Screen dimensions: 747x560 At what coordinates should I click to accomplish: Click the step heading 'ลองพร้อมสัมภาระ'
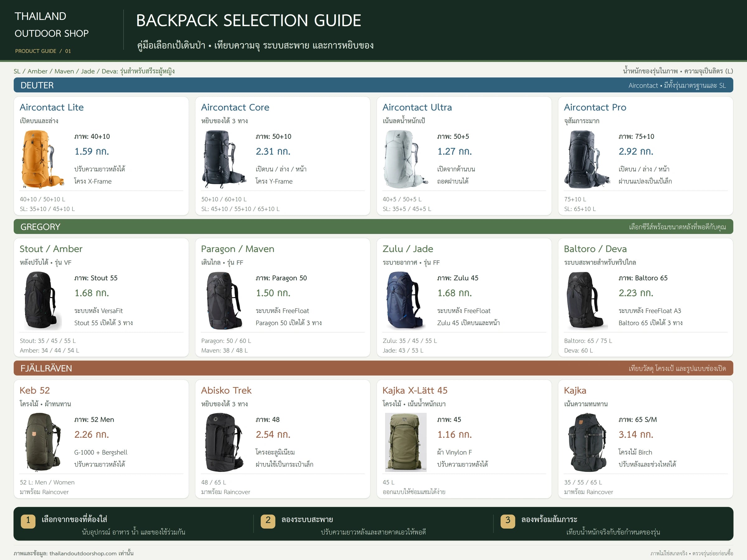click(549, 519)
